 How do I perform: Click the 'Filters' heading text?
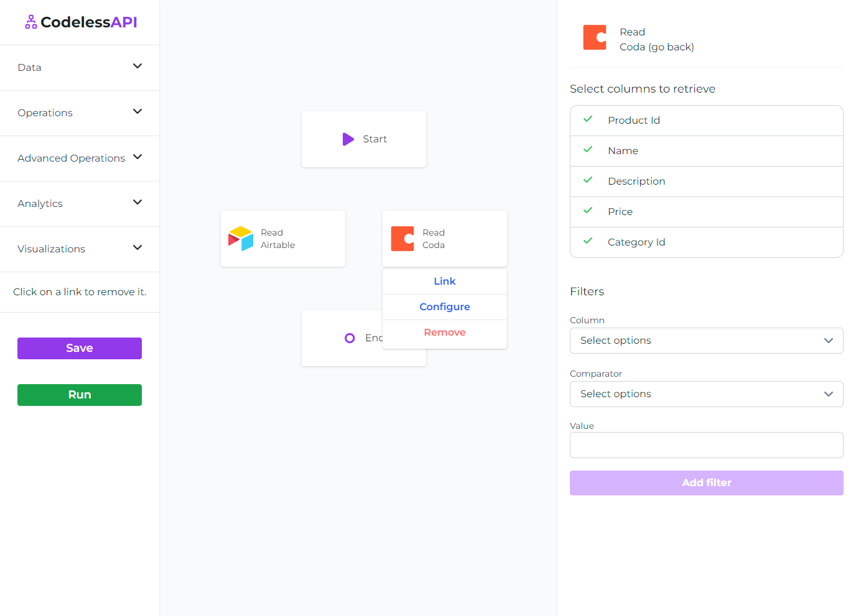point(587,292)
